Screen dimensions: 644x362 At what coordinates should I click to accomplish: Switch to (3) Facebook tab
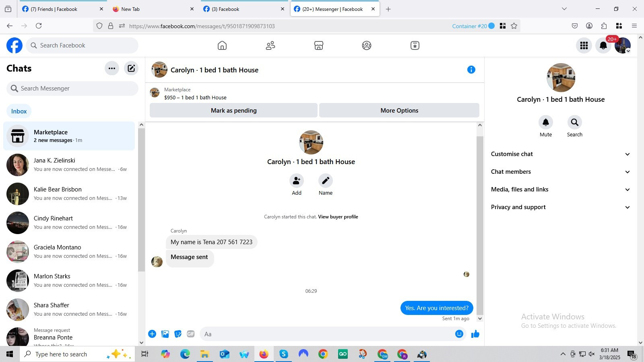click(244, 9)
